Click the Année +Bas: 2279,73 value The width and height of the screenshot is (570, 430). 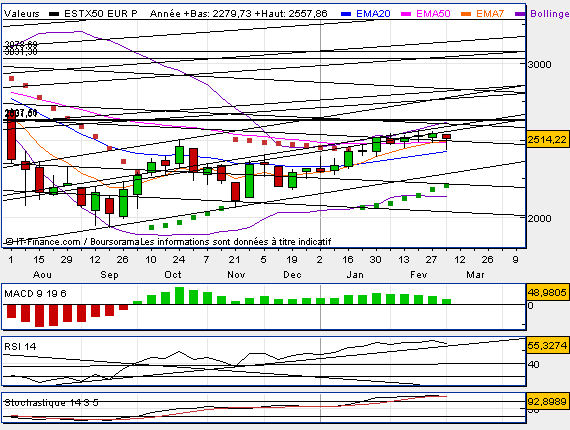pyautogui.click(x=201, y=14)
